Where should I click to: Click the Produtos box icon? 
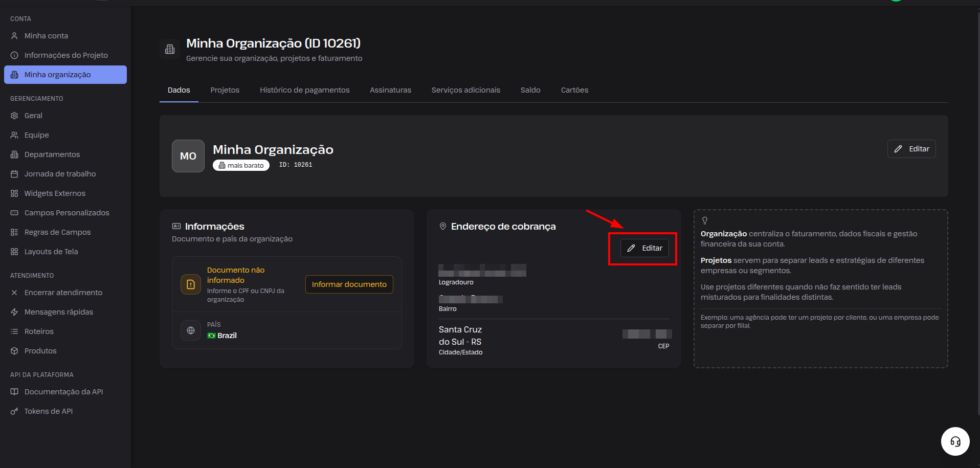14,351
